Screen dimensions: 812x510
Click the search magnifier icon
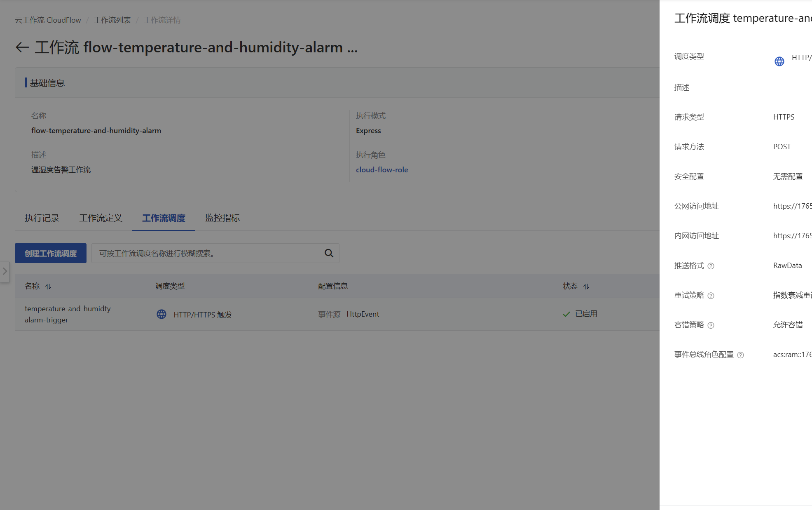329,253
